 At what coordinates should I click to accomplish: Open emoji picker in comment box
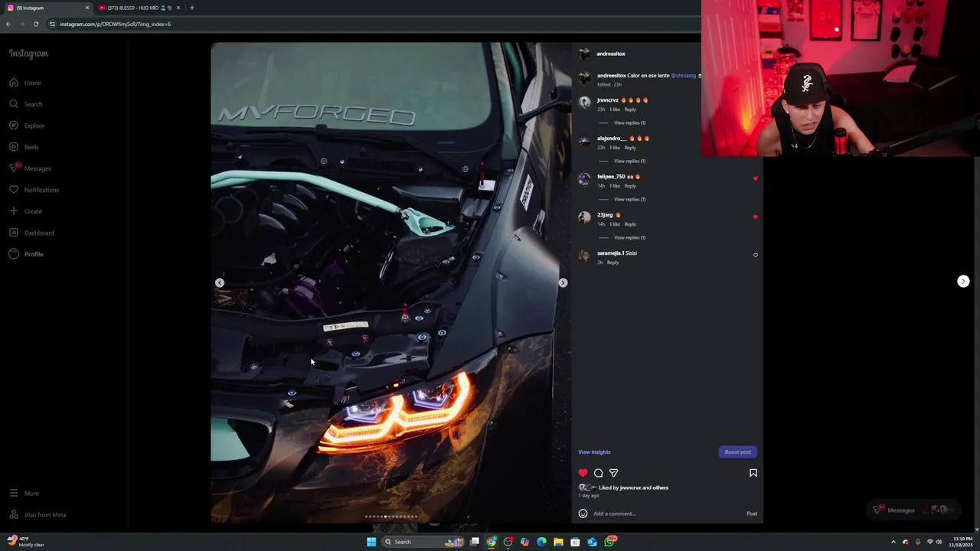583,514
